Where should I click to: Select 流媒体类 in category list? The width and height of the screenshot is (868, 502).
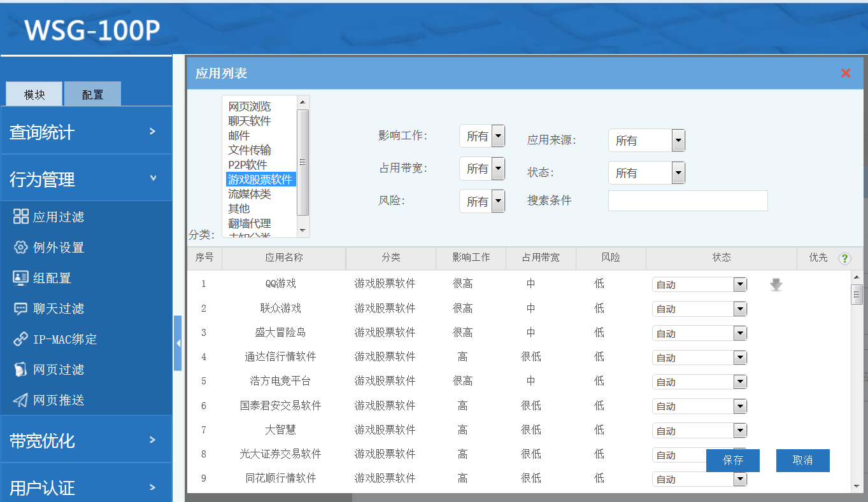(x=250, y=194)
